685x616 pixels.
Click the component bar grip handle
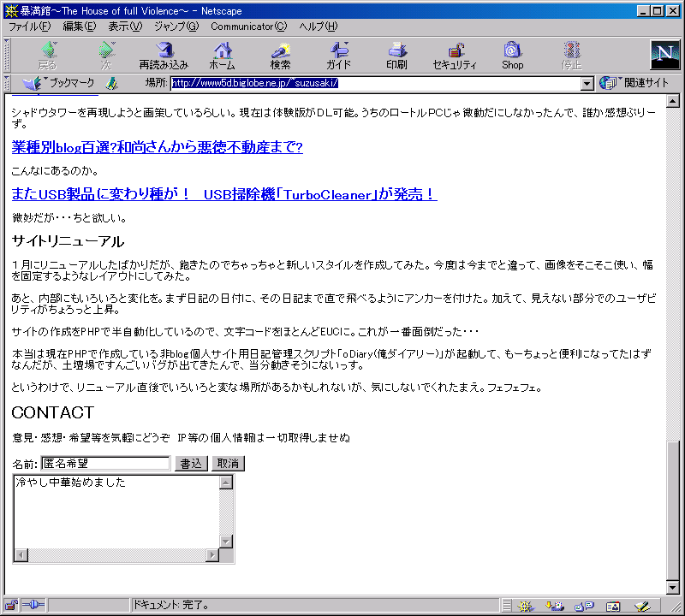506,606
